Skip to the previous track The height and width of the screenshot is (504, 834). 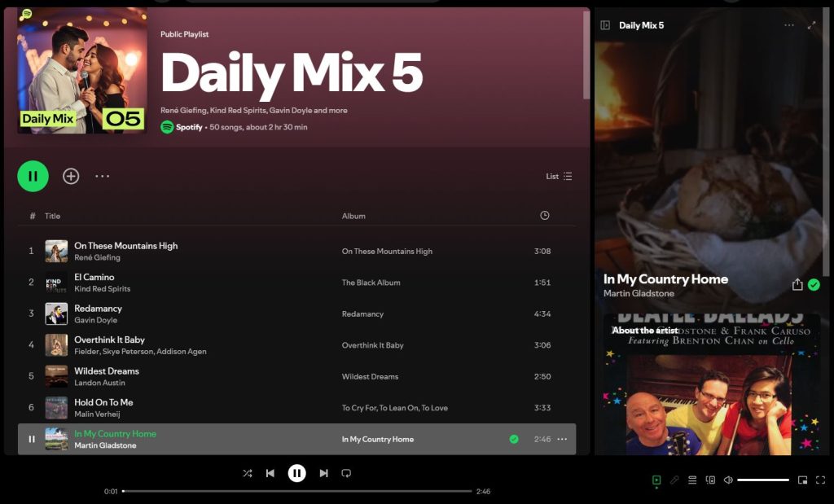(270, 473)
